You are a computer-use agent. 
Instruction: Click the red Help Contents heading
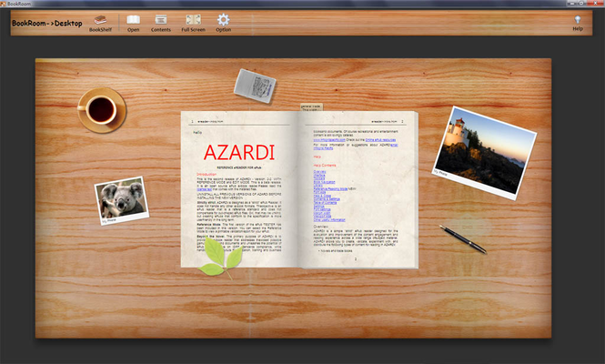325,166
